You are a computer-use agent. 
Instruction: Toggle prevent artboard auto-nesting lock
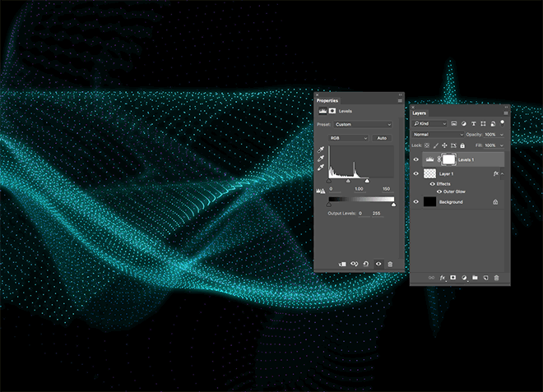click(x=453, y=145)
